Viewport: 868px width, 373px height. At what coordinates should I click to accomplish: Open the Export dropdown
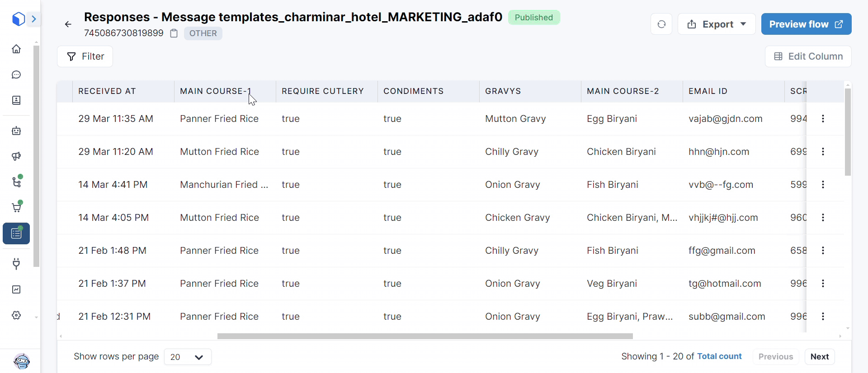[x=716, y=24]
